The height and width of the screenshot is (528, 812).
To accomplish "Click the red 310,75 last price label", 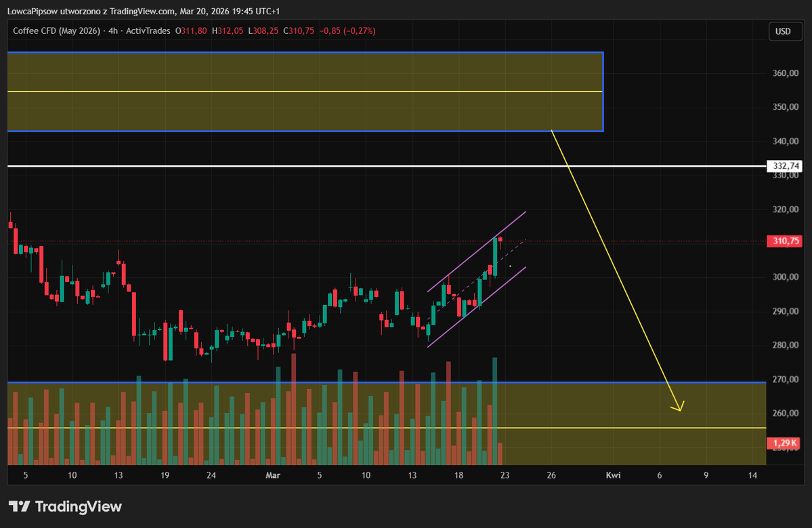I will point(784,241).
